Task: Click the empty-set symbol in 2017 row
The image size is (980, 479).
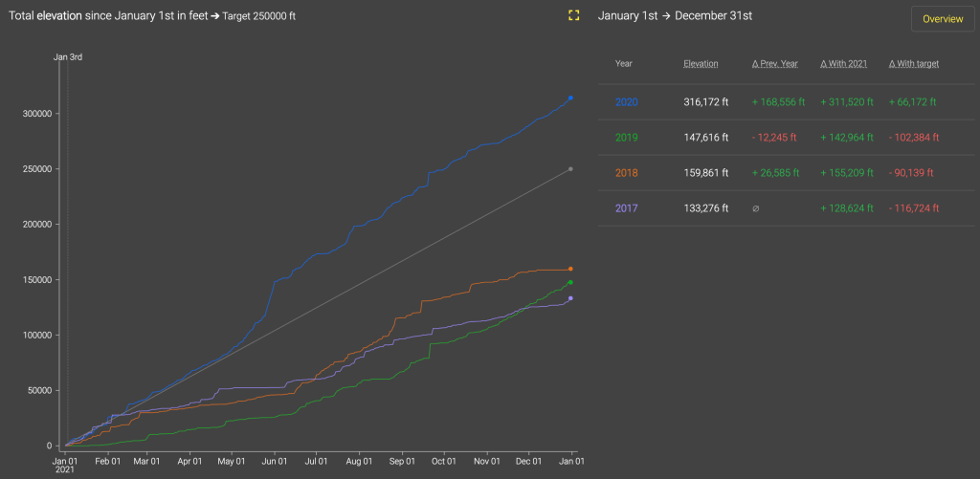Action: [x=755, y=208]
